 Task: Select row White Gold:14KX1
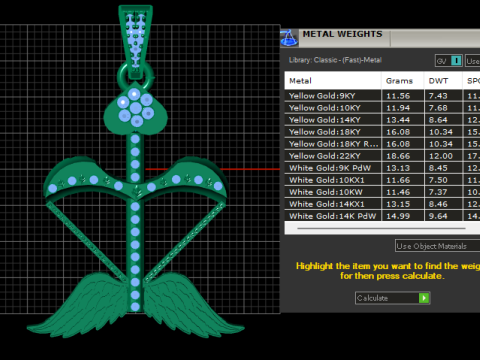[x=382, y=204]
